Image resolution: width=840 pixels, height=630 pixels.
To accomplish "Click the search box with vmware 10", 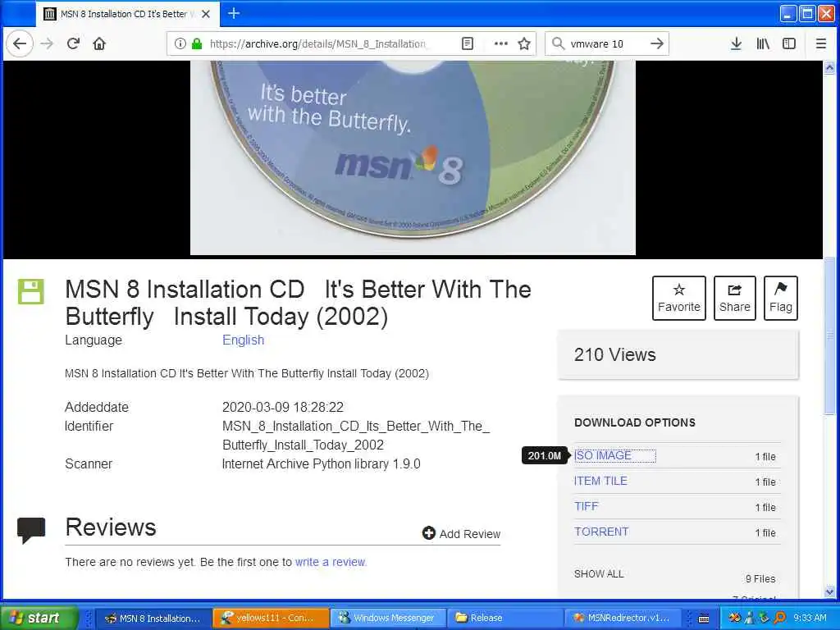I will click(607, 43).
